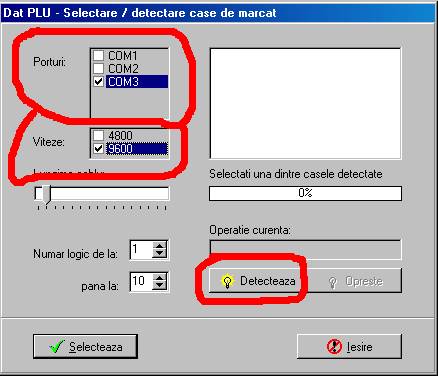Uncheck the COM3 port checkbox

click(x=98, y=81)
